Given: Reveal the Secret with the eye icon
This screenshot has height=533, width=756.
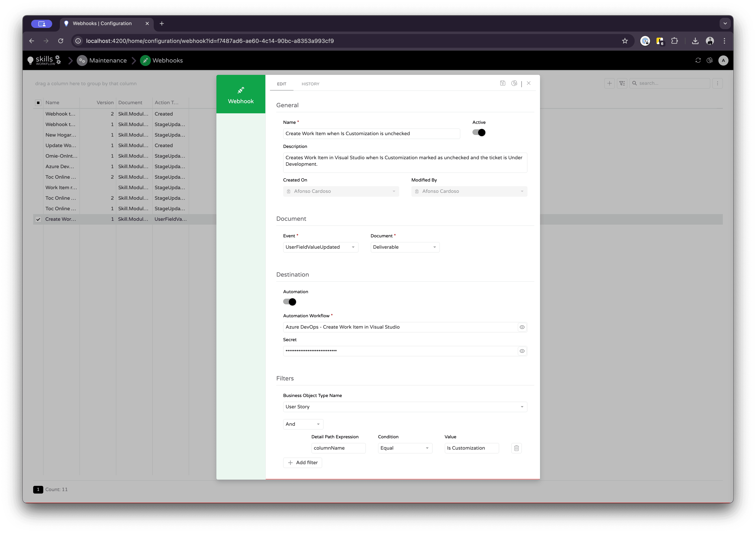Looking at the screenshot, I should point(522,351).
